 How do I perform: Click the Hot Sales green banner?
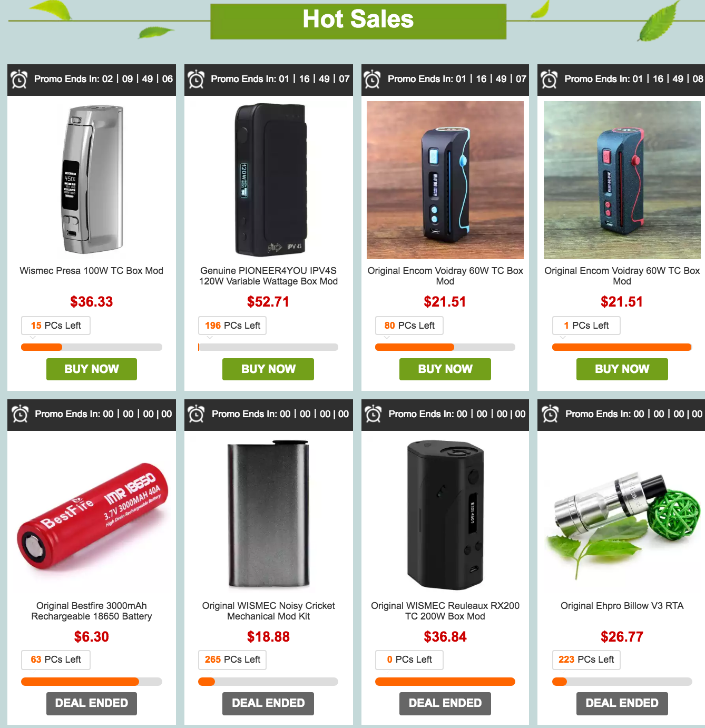click(358, 22)
